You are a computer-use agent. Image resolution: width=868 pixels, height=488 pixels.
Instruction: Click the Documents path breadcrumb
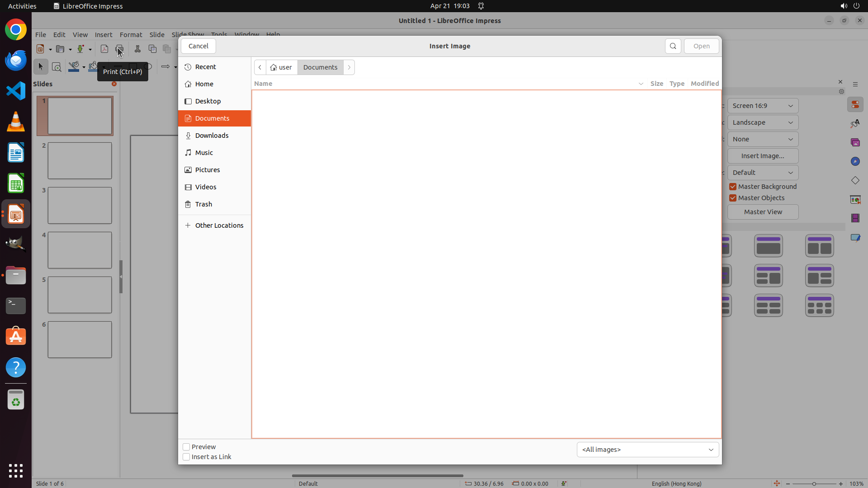(x=320, y=67)
